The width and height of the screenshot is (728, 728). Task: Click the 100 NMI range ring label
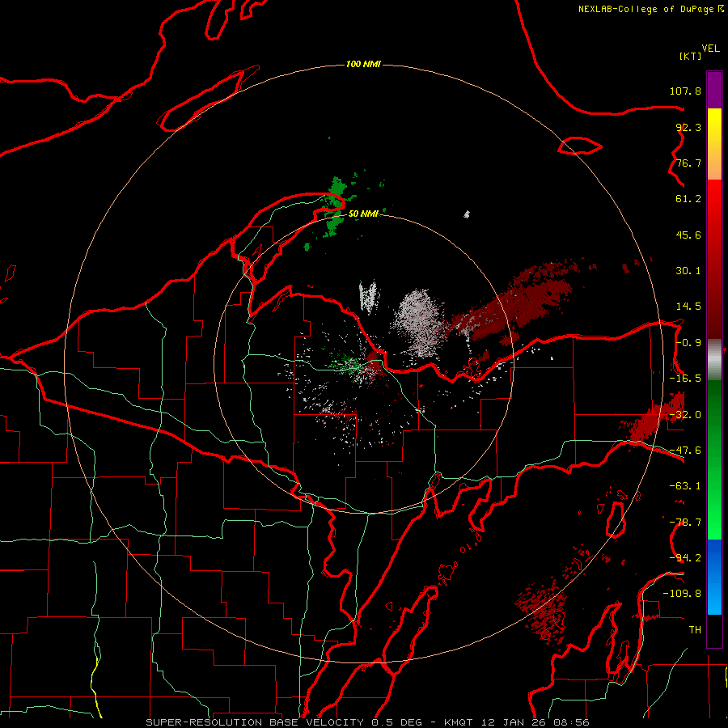coord(363,64)
